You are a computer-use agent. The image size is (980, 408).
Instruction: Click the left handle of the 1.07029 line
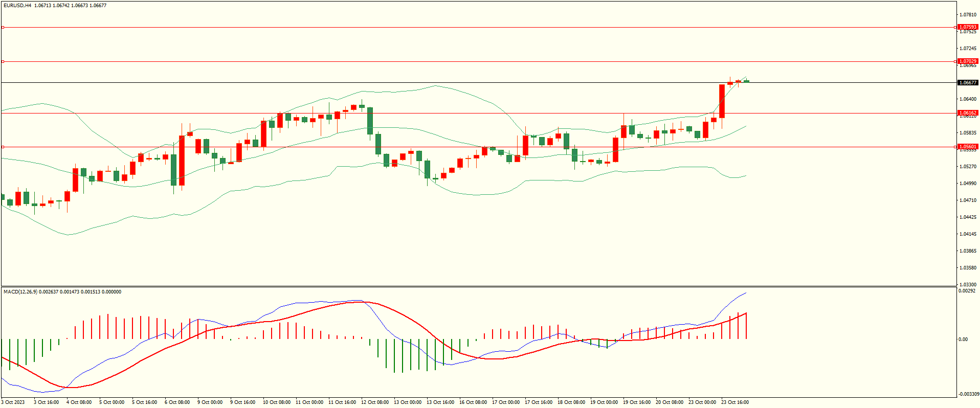(3, 61)
